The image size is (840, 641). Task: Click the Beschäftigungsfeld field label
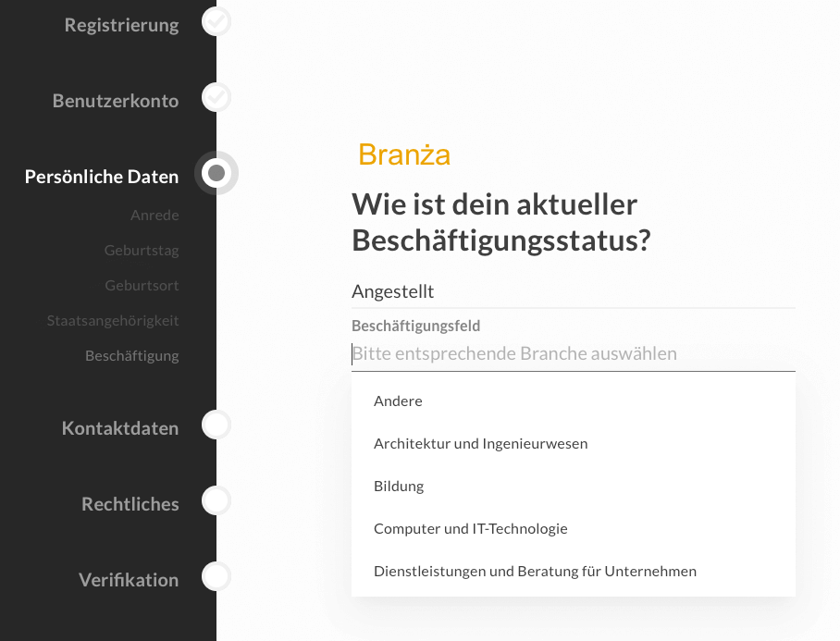point(415,327)
